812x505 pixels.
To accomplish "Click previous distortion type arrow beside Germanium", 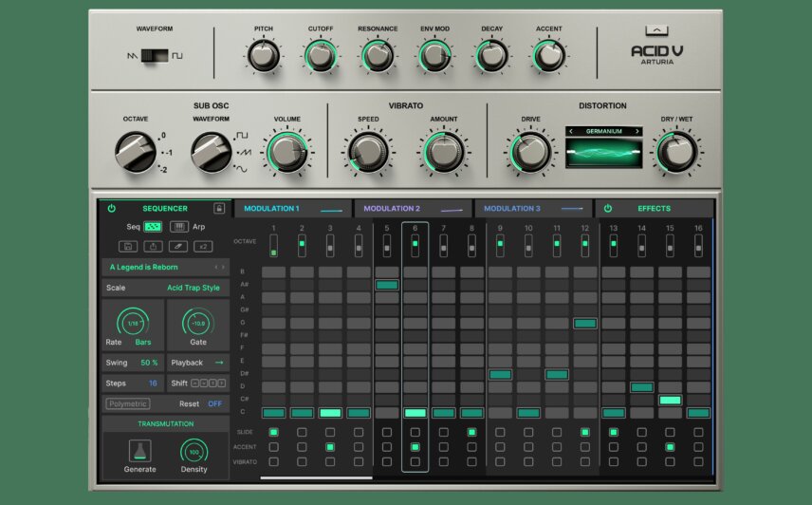I will (x=571, y=132).
